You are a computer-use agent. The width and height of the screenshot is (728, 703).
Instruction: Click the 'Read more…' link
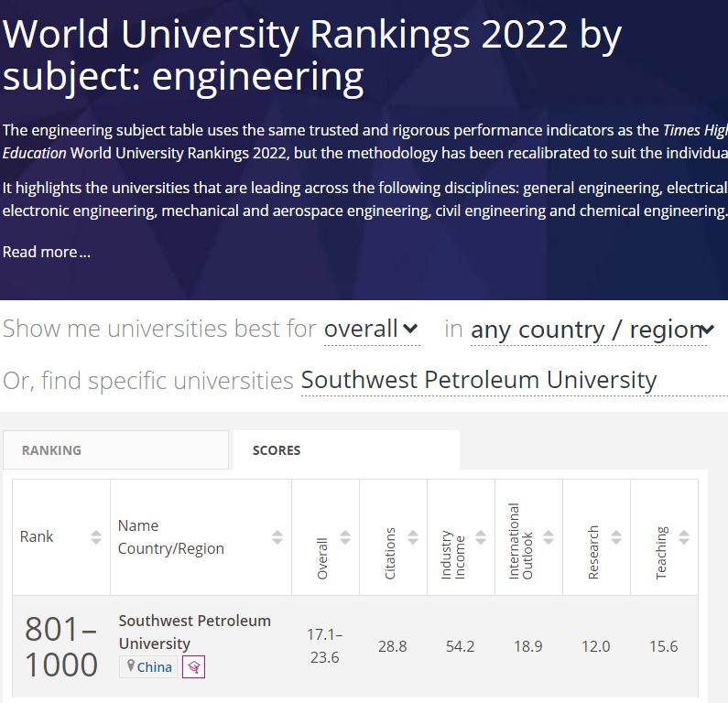click(47, 252)
